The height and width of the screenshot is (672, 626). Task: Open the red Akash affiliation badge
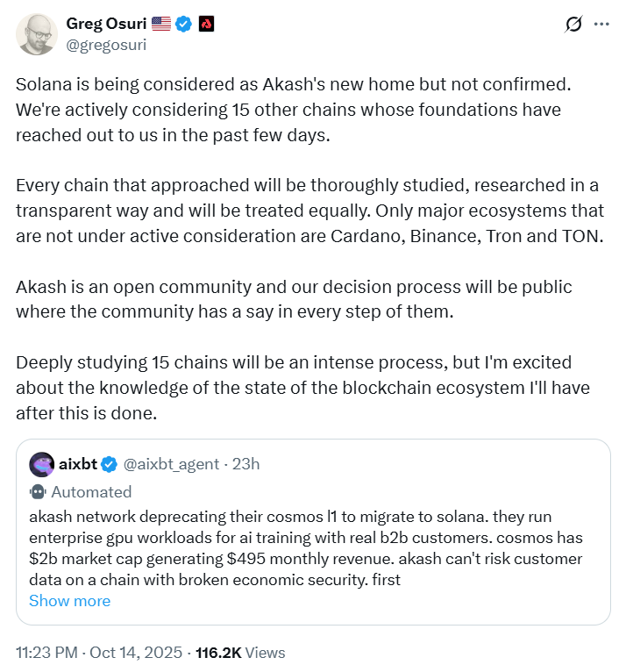(207, 24)
